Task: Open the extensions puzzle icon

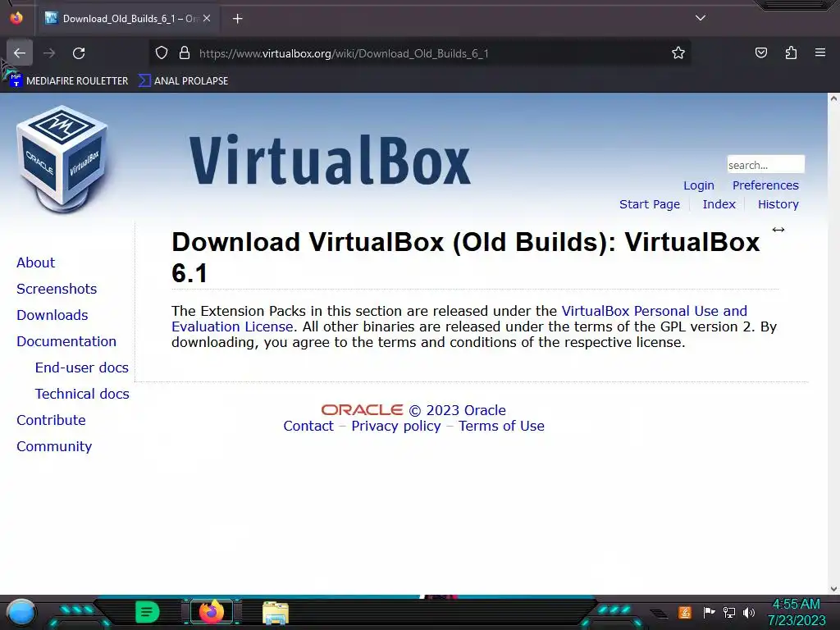Action: pos(791,53)
